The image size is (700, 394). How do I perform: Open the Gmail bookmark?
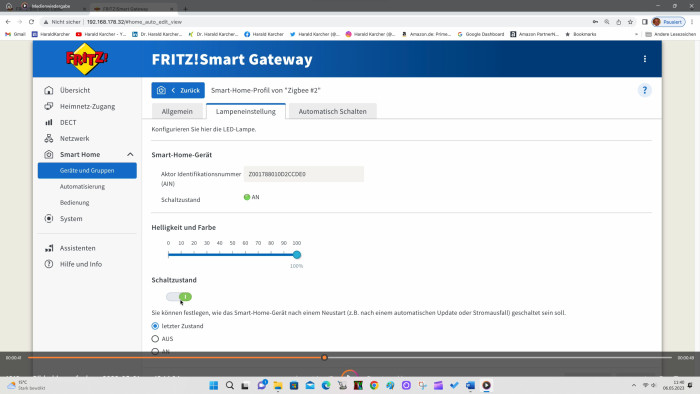click(15, 34)
